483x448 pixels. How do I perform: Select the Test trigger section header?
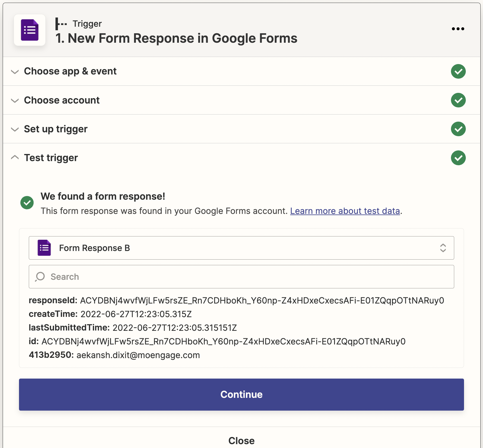tap(51, 158)
